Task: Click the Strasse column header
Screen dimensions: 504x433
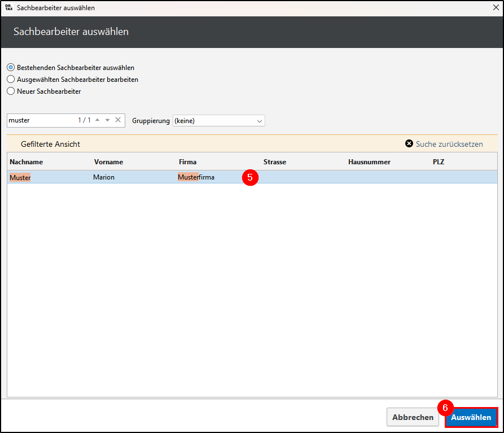Action: 275,162
